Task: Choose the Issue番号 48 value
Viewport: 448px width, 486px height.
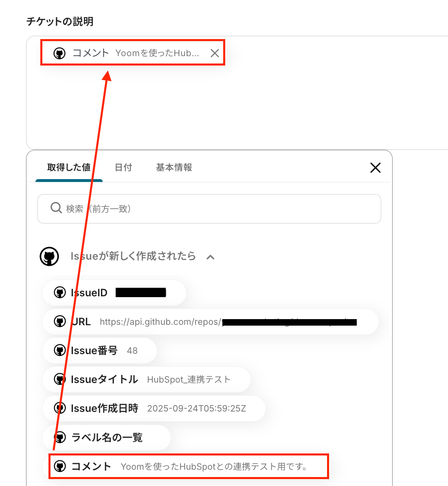Action: click(x=99, y=350)
